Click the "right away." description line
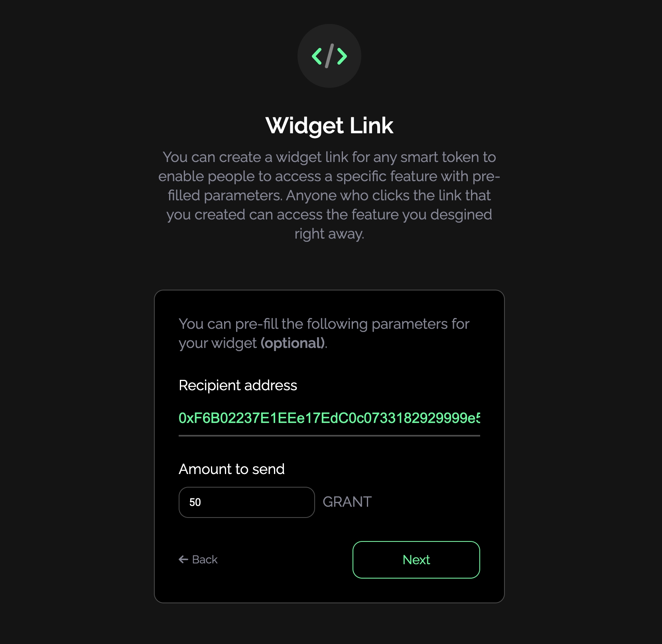 [x=329, y=234]
